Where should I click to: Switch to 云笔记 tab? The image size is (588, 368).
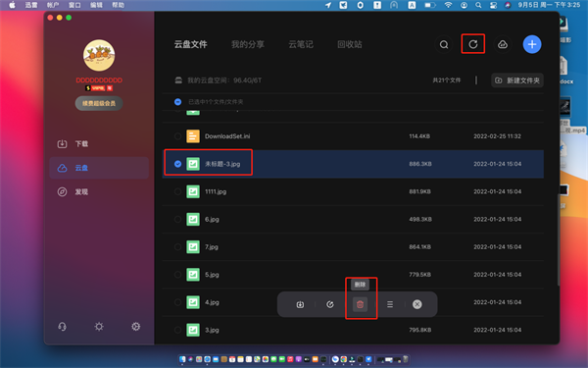coord(301,44)
